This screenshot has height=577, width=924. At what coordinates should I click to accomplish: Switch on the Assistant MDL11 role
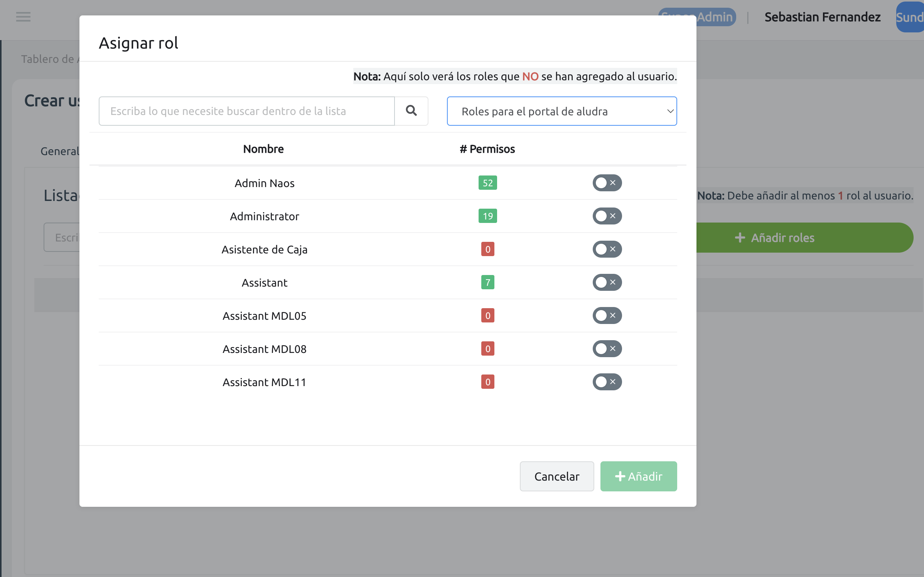point(607,382)
